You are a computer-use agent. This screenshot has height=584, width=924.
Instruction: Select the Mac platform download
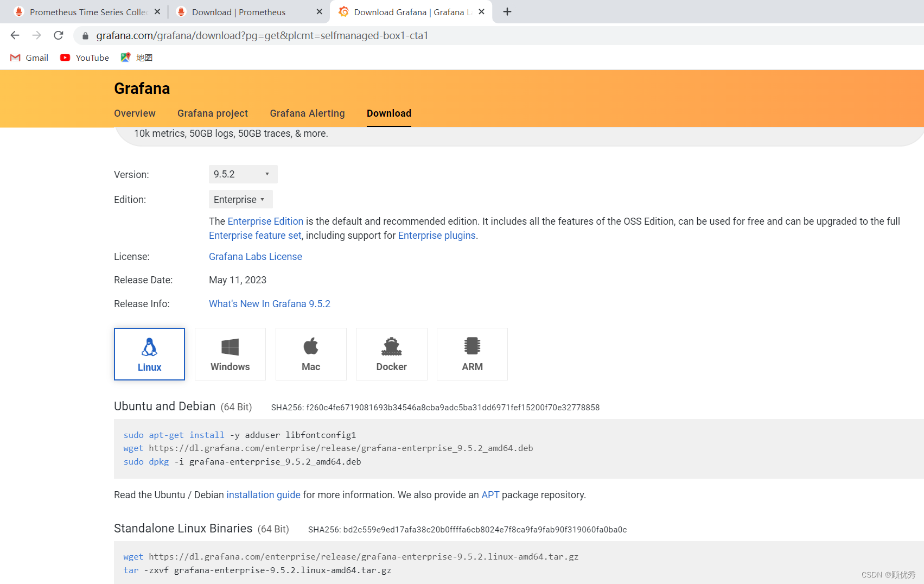(310, 354)
